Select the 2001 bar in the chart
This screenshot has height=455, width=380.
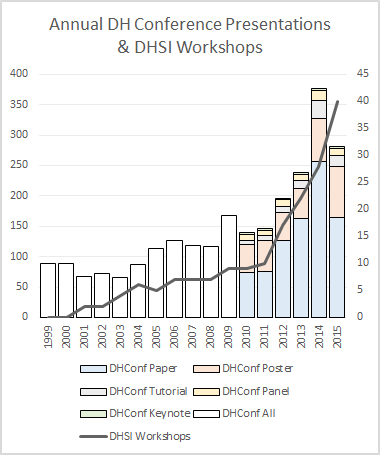click(x=84, y=297)
